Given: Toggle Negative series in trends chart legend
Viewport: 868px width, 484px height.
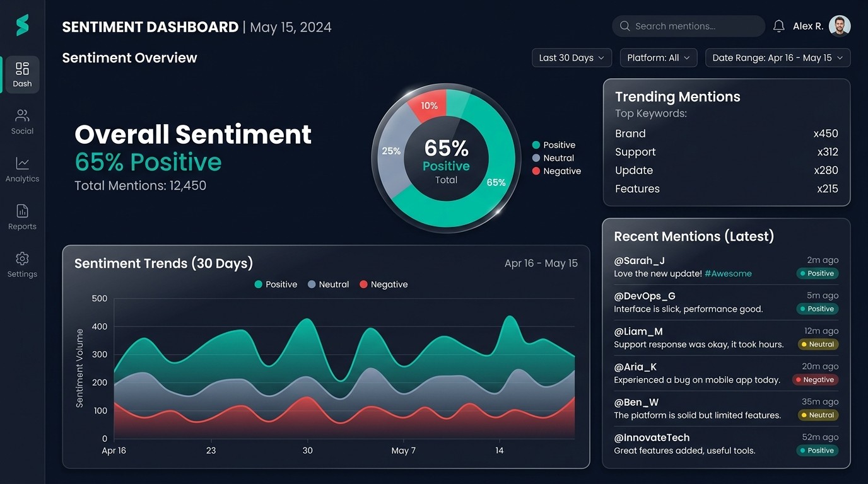Looking at the screenshot, I should point(384,284).
